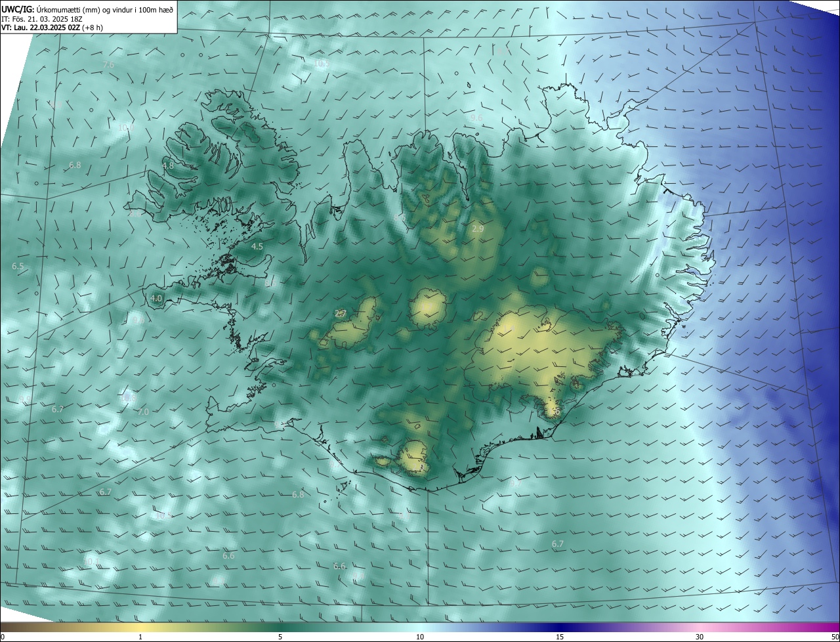This screenshot has height=642, width=840.
Task: Click the 4.0 value on the western peninsula
Action: [x=156, y=298]
